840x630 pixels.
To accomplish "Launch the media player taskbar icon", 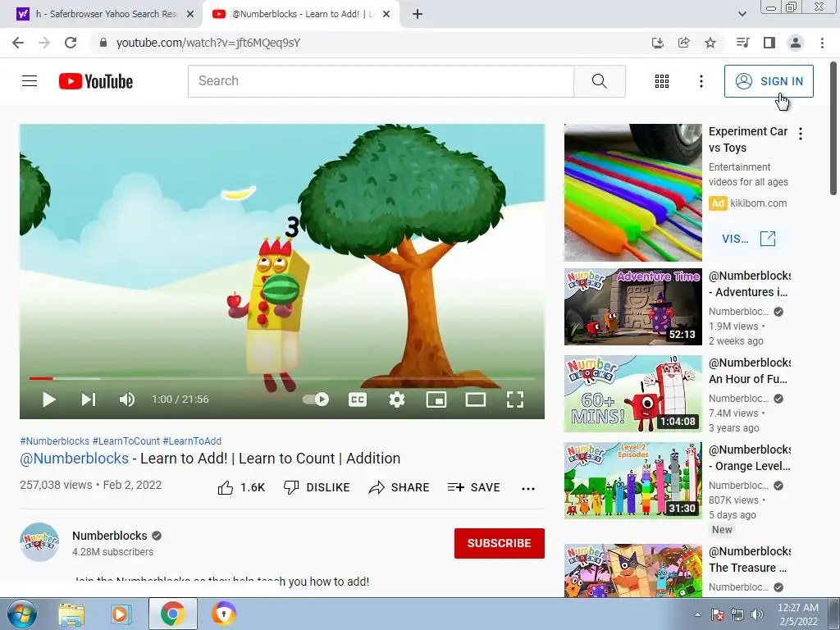I will tap(121, 614).
